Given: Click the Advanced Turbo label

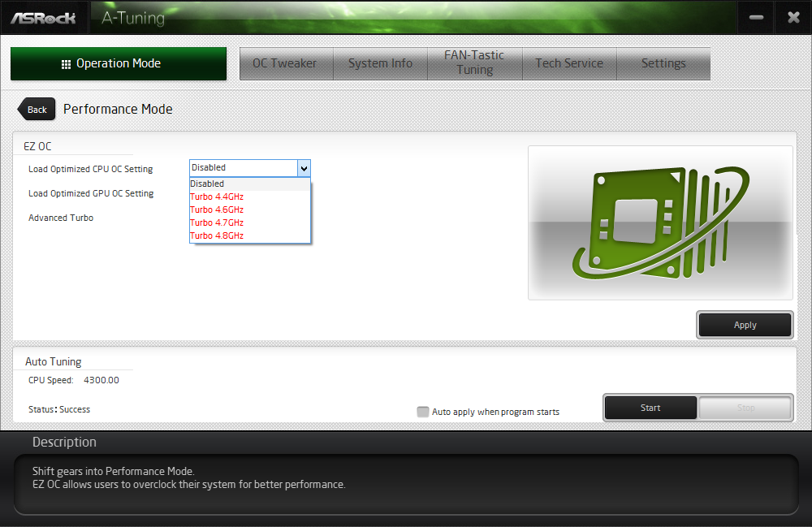Looking at the screenshot, I should tap(61, 218).
